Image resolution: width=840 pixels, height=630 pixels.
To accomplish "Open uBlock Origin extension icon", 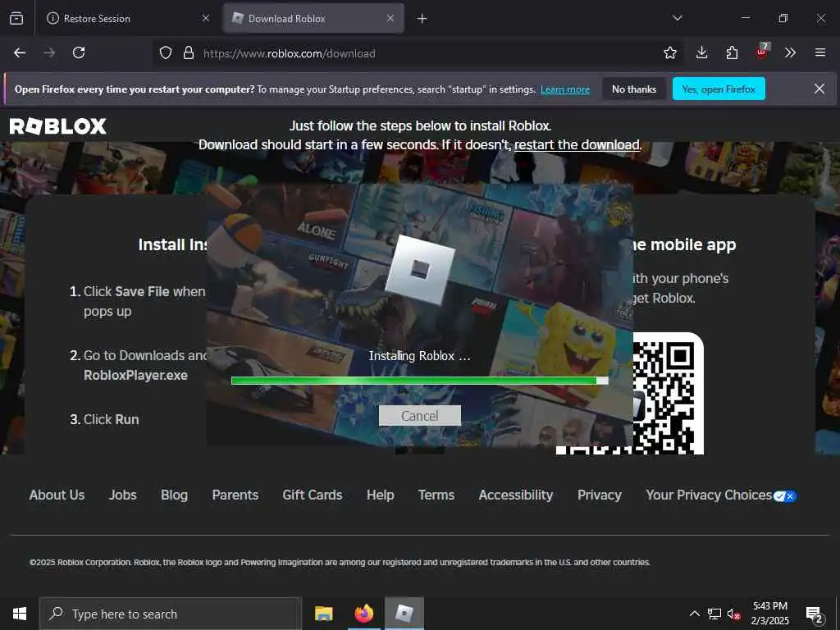I will click(762, 52).
